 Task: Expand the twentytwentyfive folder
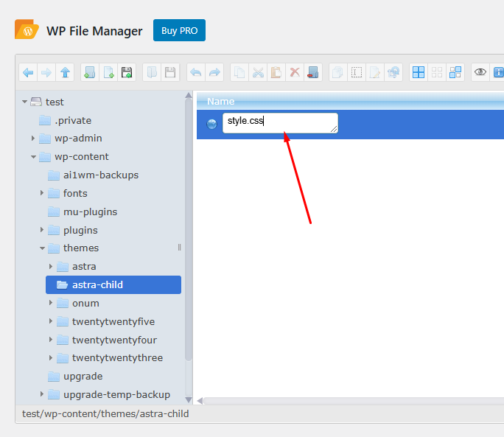51,321
